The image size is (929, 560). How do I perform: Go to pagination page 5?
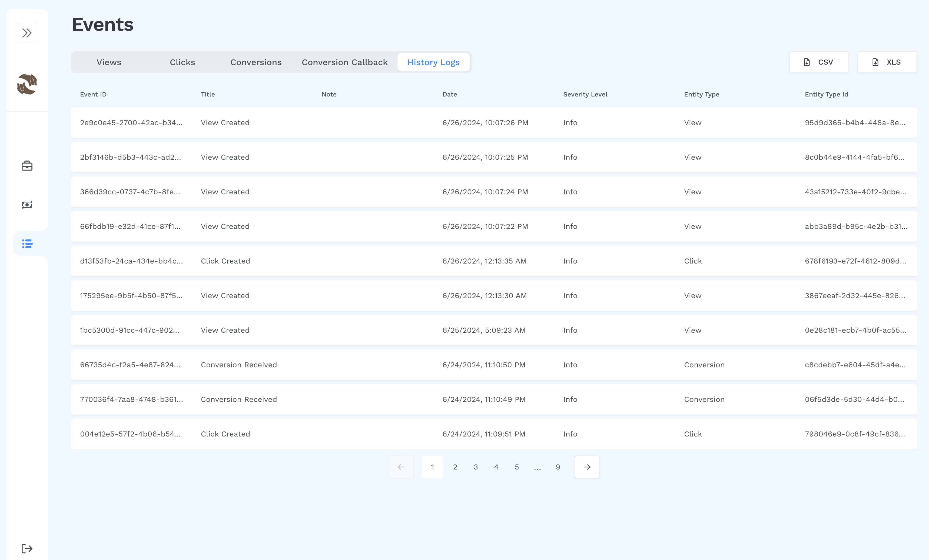(517, 467)
